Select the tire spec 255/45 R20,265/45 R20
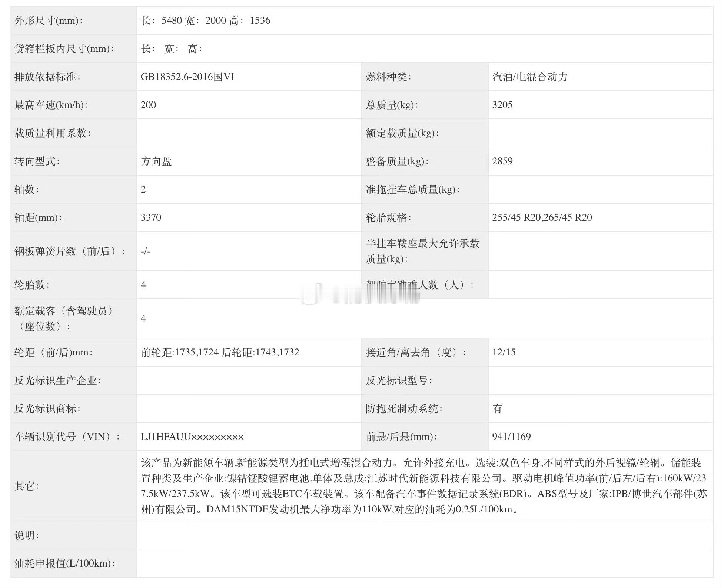Image resolution: width=721 pixels, height=588 pixels. pos(542,217)
